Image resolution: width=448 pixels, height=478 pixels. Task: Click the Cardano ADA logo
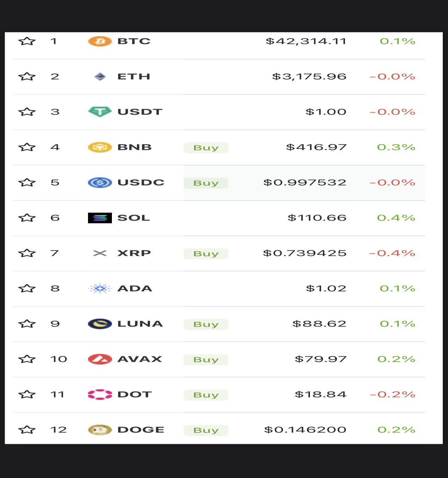point(100,288)
